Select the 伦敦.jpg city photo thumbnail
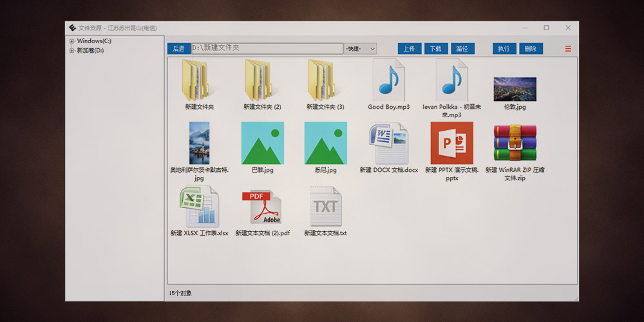This screenshot has width=644, height=322. coord(515,89)
